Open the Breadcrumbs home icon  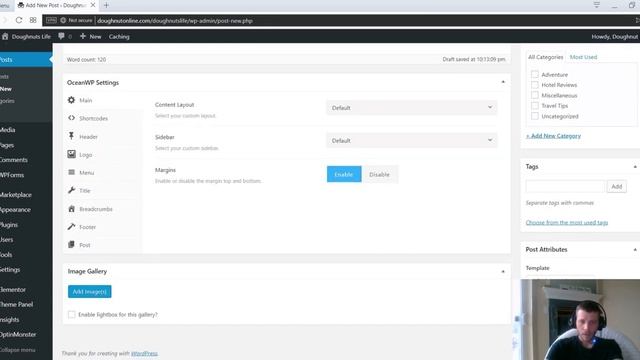coord(71,209)
